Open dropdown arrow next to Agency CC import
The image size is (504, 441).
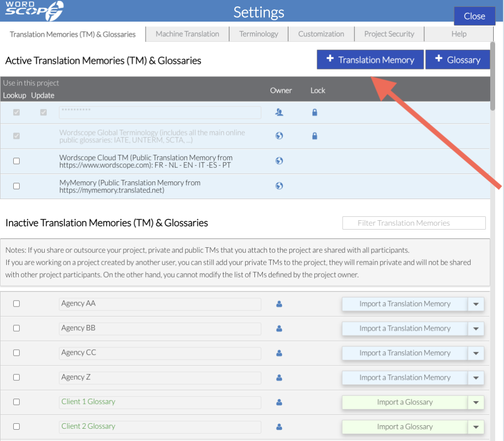coord(475,353)
